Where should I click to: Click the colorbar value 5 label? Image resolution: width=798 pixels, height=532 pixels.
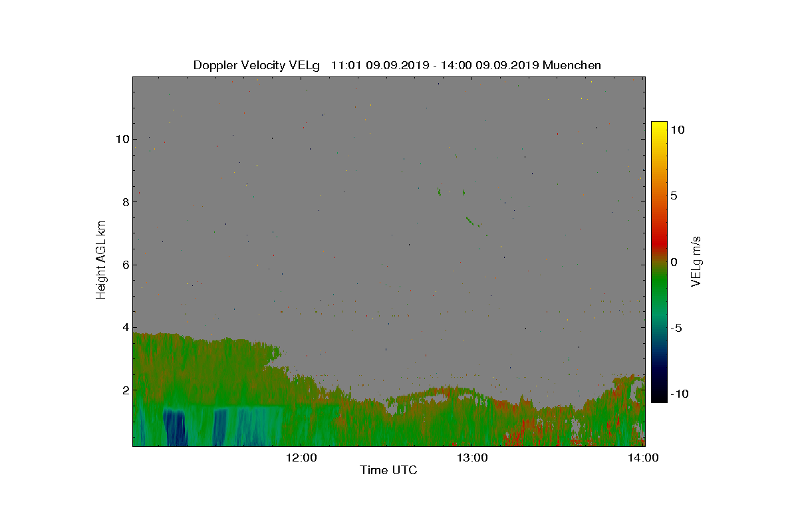coord(674,196)
